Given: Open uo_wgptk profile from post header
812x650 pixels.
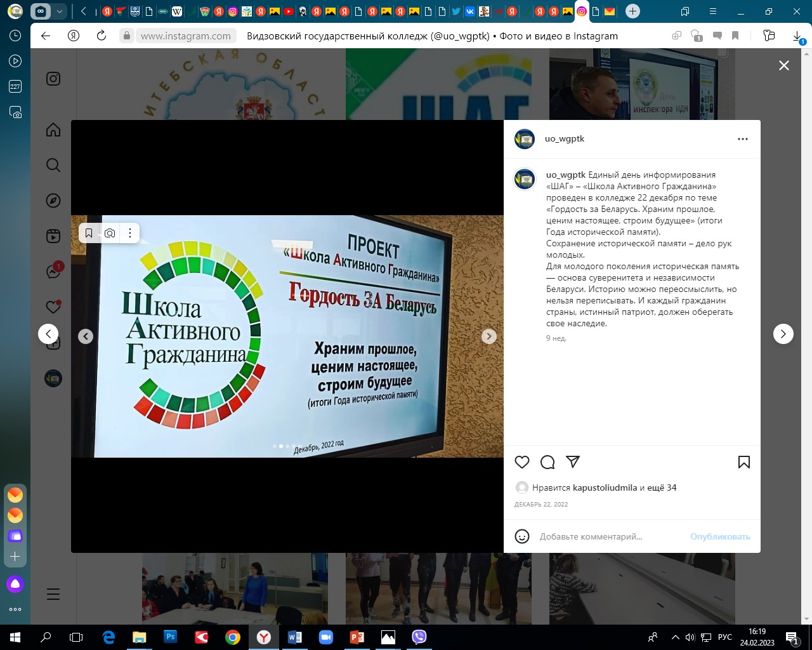Looking at the screenshot, I should [565, 138].
